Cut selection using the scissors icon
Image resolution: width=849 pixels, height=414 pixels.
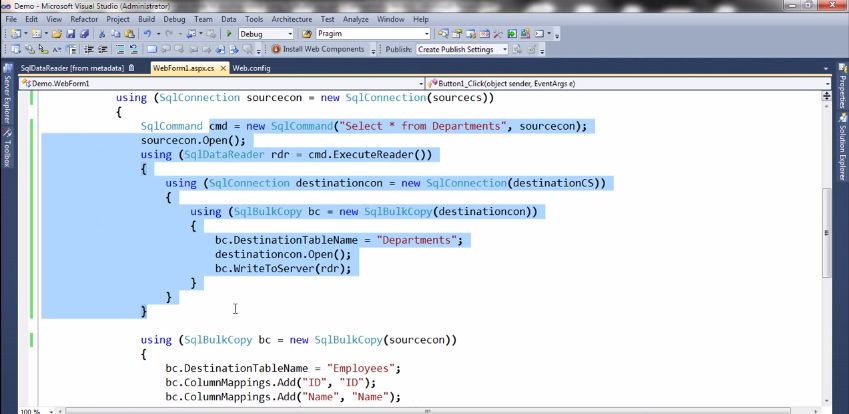[102, 34]
